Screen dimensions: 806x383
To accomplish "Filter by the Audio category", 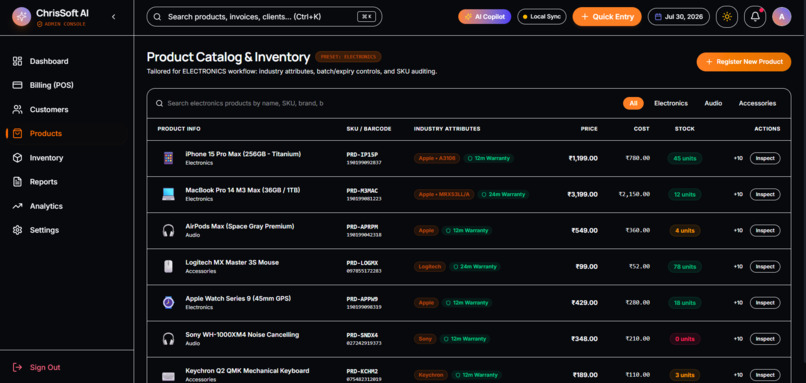I will tap(713, 103).
